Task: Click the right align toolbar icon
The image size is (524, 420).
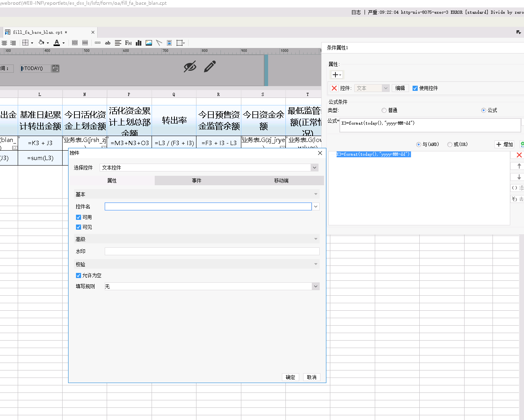Action: (x=13, y=43)
